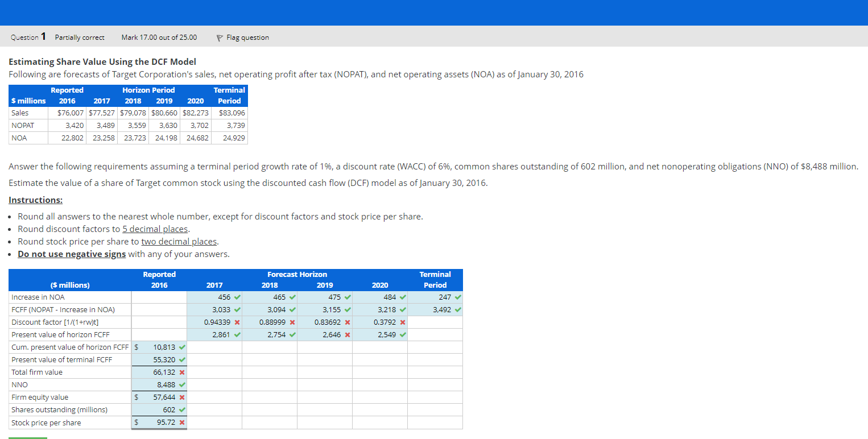Click the 2018 present value field 2,754
Image resolution: width=868 pixels, height=439 pixels.
(270, 334)
